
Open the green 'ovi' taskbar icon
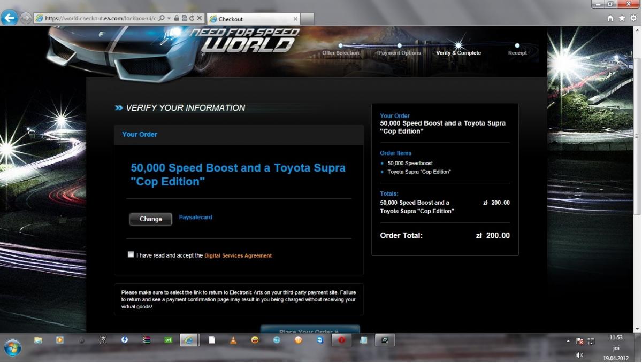(168, 340)
